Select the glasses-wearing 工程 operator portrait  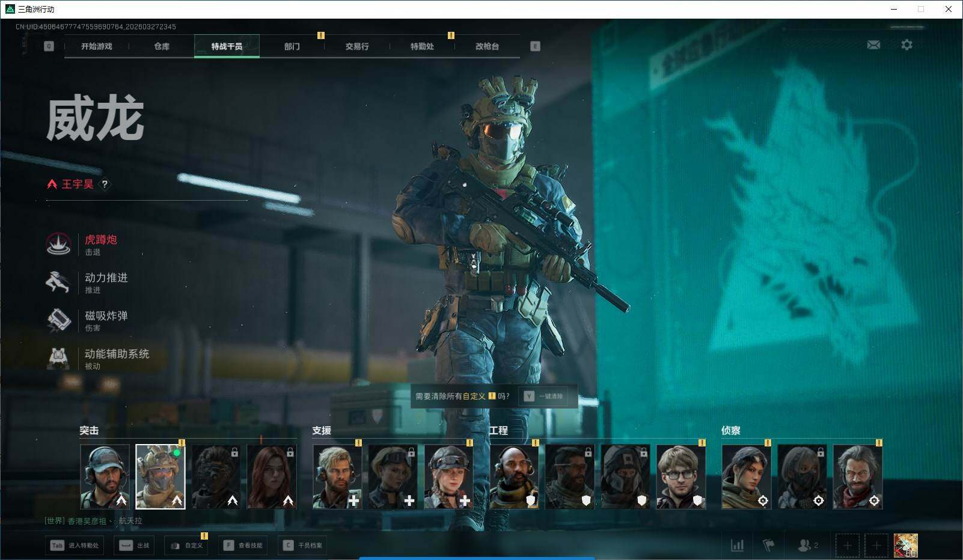point(680,476)
